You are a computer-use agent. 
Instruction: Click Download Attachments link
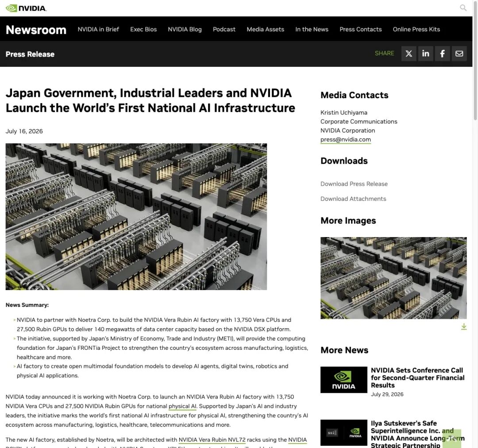pyautogui.click(x=353, y=199)
